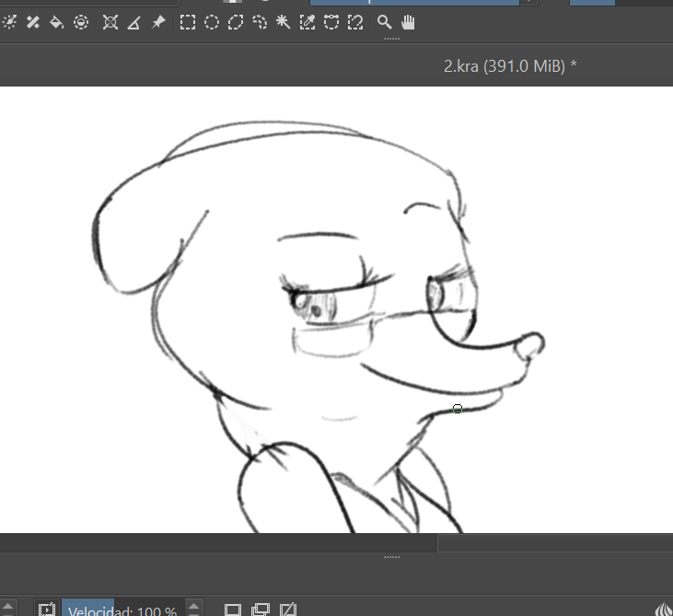The height and width of the screenshot is (616, 673).
Task: Select the Rectangular Selection tool
Action: click(188, 22)
